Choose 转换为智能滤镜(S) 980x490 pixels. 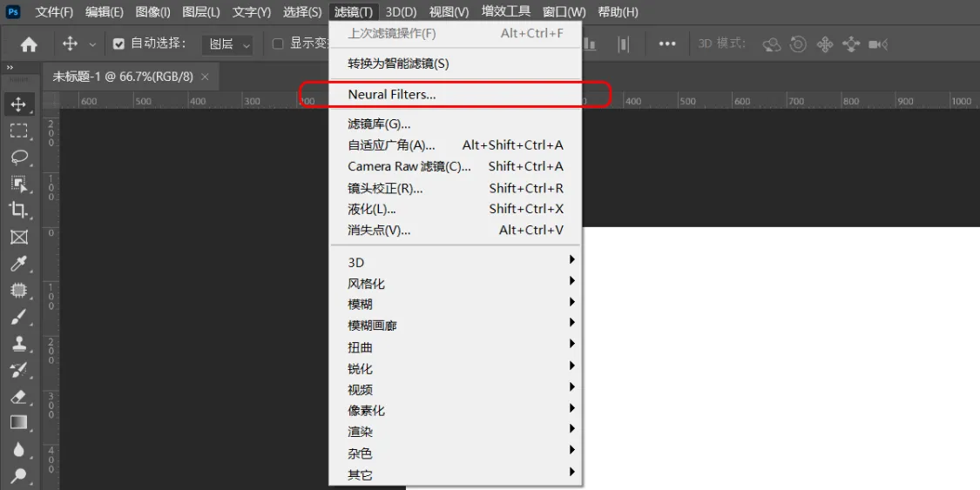point(456,63)
